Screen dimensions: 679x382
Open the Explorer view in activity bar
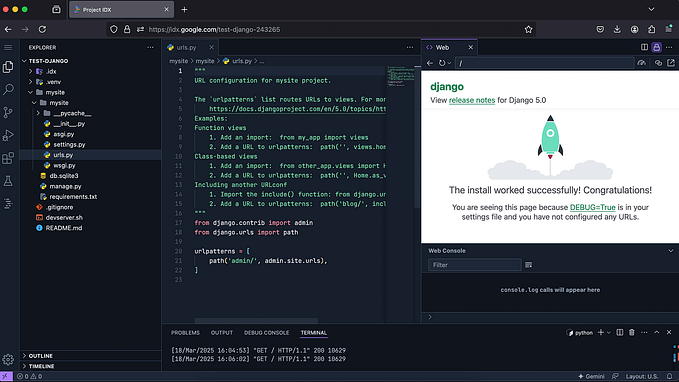click(x=8, y=67)
